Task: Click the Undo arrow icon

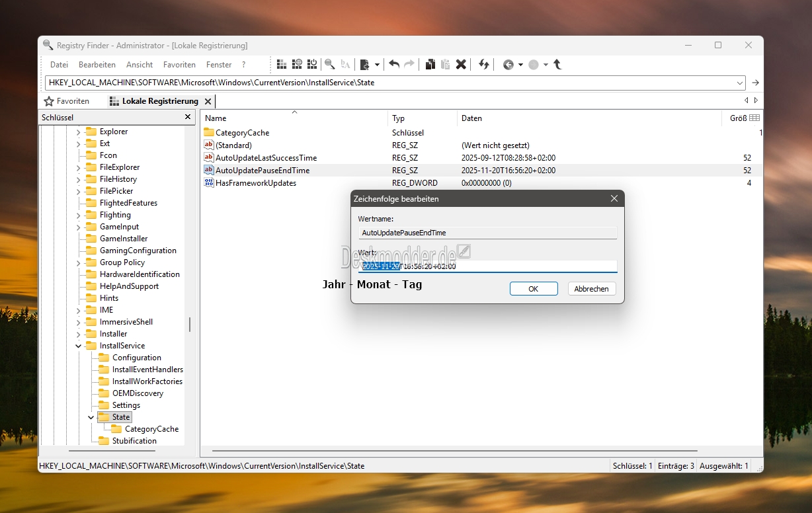Action: (394, 64)
